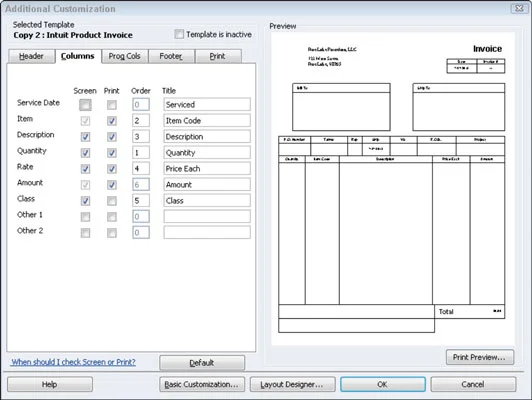532x400 pixels.
Task: Uncheck Item Print checkbox
Action: pyautogui.click(x=112, y=121)
